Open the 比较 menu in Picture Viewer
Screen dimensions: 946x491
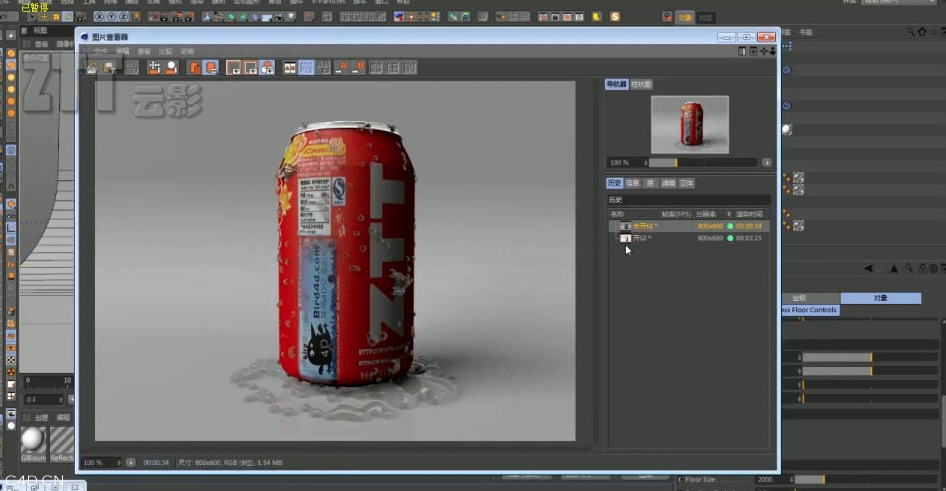point(165,51)
